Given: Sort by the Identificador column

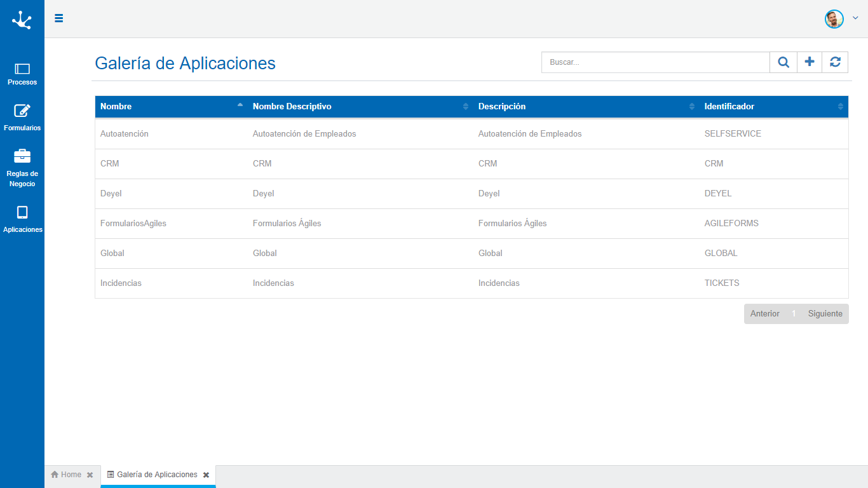Looking at the screenshot, I should point(774,107).
